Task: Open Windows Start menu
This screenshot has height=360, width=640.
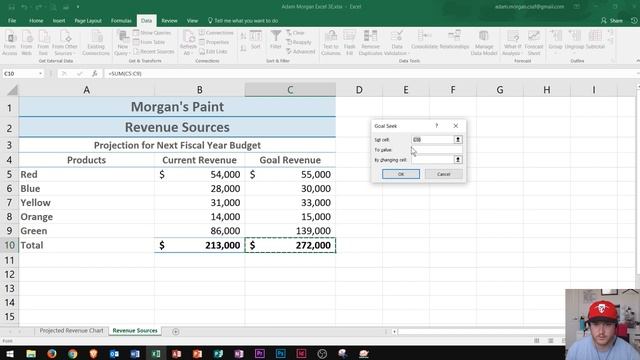Action: pyautogui.click(x=10, y=353)
